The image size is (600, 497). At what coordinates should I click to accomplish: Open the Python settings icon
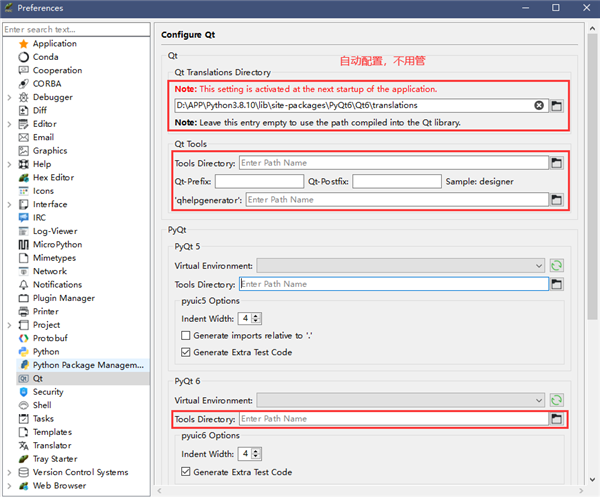tap(24, 352)
